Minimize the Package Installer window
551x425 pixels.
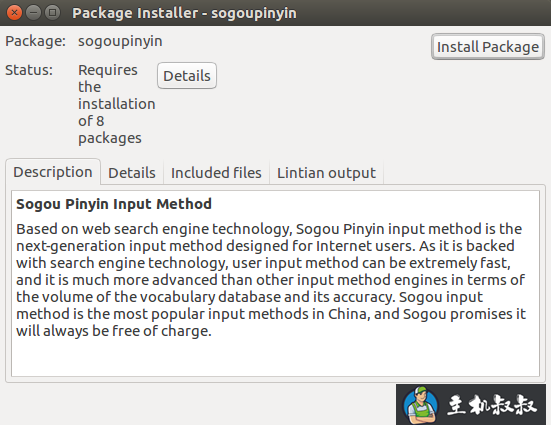pos(33,13)
